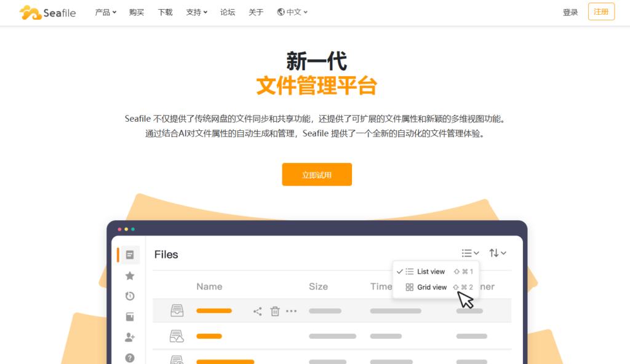Click the 文件管理平台 orange headline
Screen dimensions: 630x364
[x=317, y=85]
